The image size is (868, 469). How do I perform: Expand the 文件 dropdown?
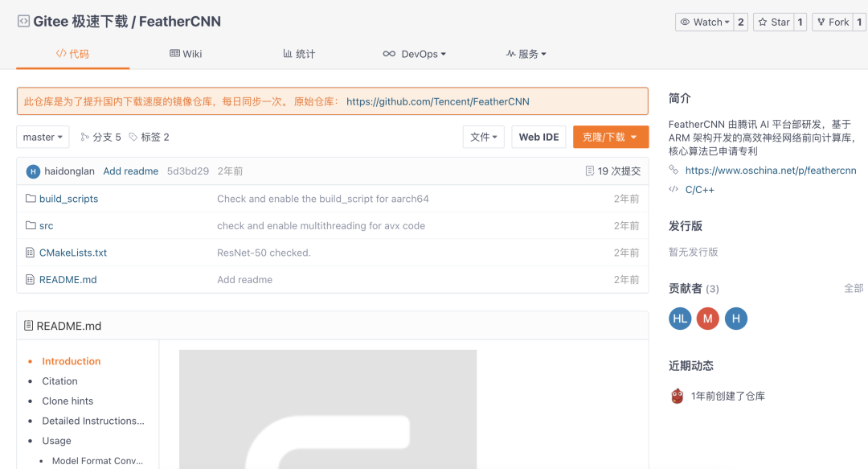coord(483,137)
